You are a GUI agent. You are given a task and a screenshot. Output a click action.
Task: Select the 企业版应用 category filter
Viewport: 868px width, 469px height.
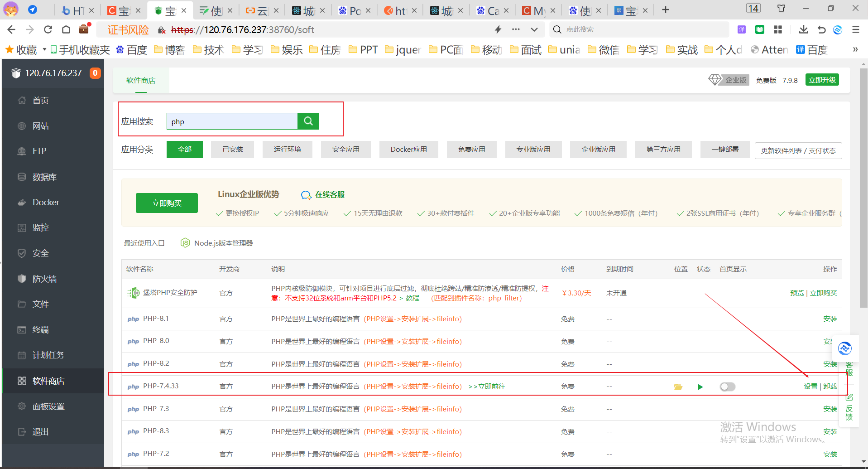tap(598, 149)
